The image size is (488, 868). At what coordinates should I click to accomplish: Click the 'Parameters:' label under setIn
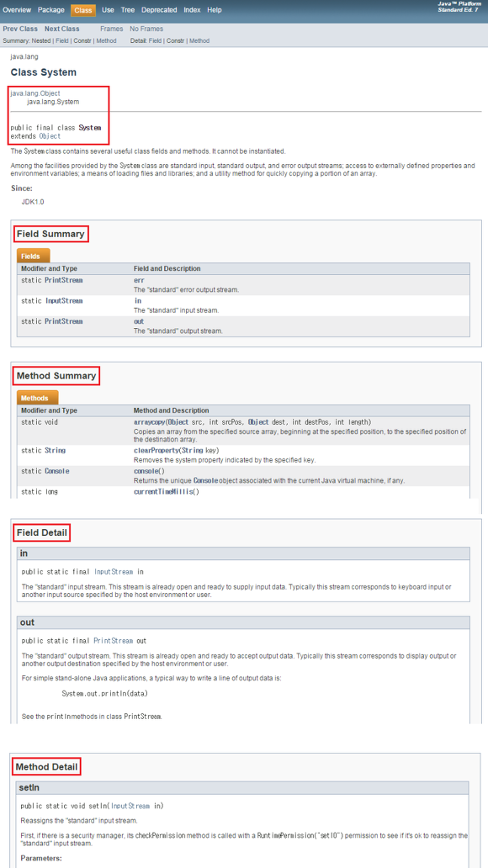(41, 859)
